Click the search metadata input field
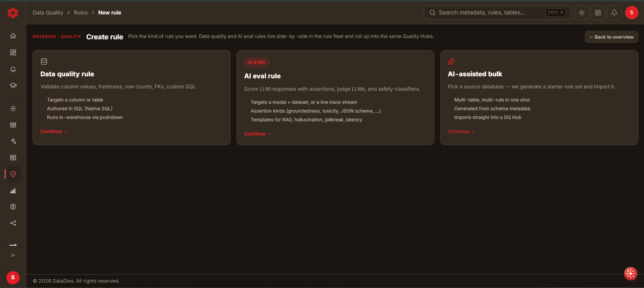 tap(497, 13)
